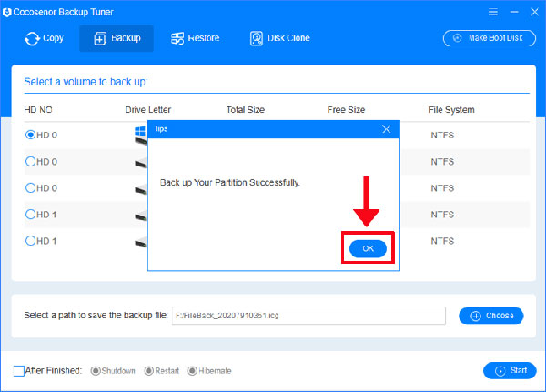Viewport: 546px width, 392px height.
Task: Click the File System column header
Action: (451, 110)
